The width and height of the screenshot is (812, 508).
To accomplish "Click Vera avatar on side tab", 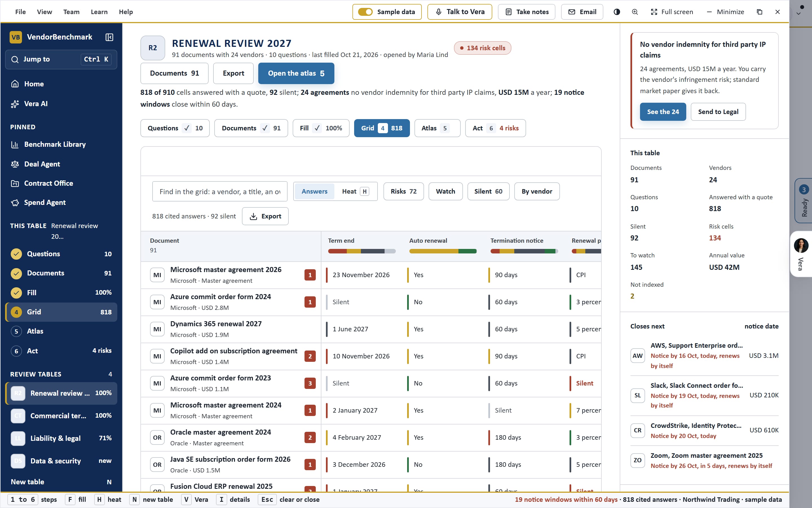I will (801, 245).
